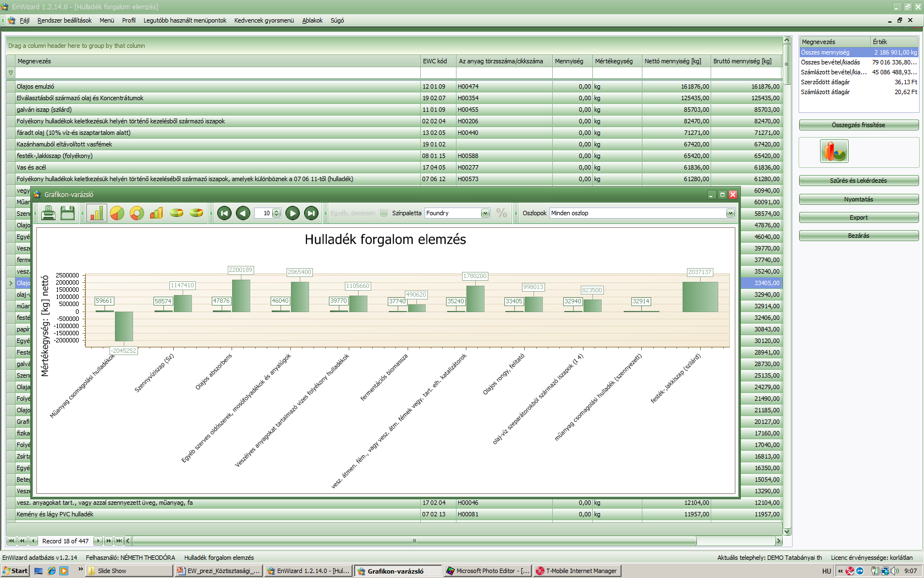
Task: Sort by Bruttó mennyiség [kg] column header
Action: (746, 61)
